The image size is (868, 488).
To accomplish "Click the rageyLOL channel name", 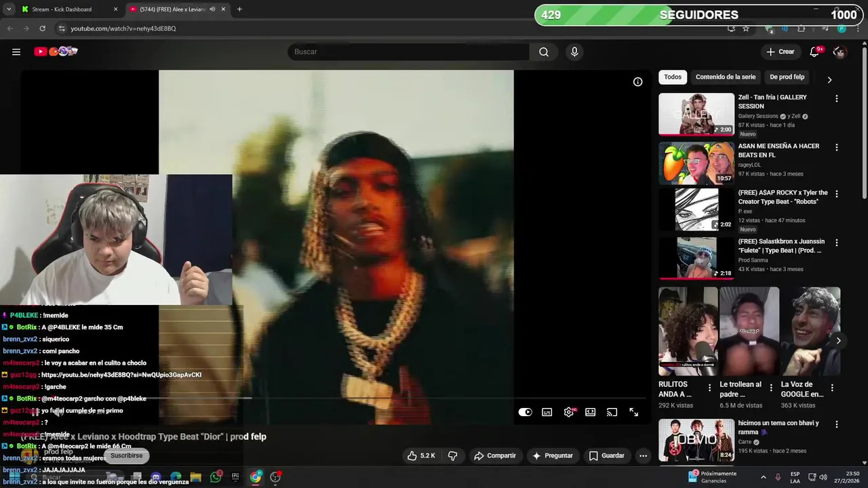I will (750, 165).
